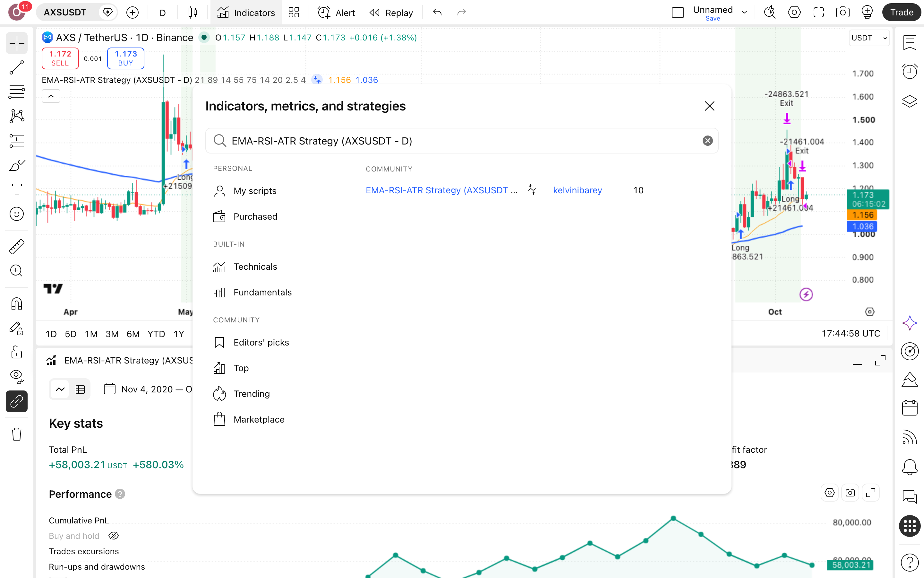The width and height of the screenshot is (924, 578).
Task: Add EMA-RSI-ATR Strategy search result
Action: [441, 190]
